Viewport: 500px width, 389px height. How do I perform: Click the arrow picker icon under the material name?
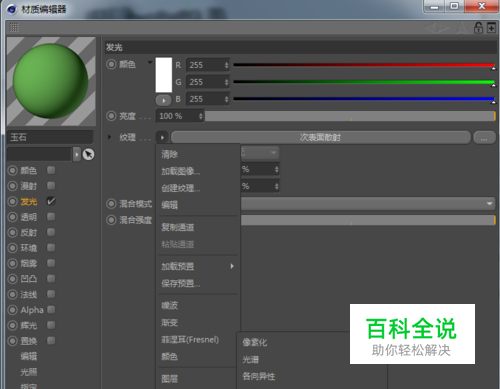point(88,154)
